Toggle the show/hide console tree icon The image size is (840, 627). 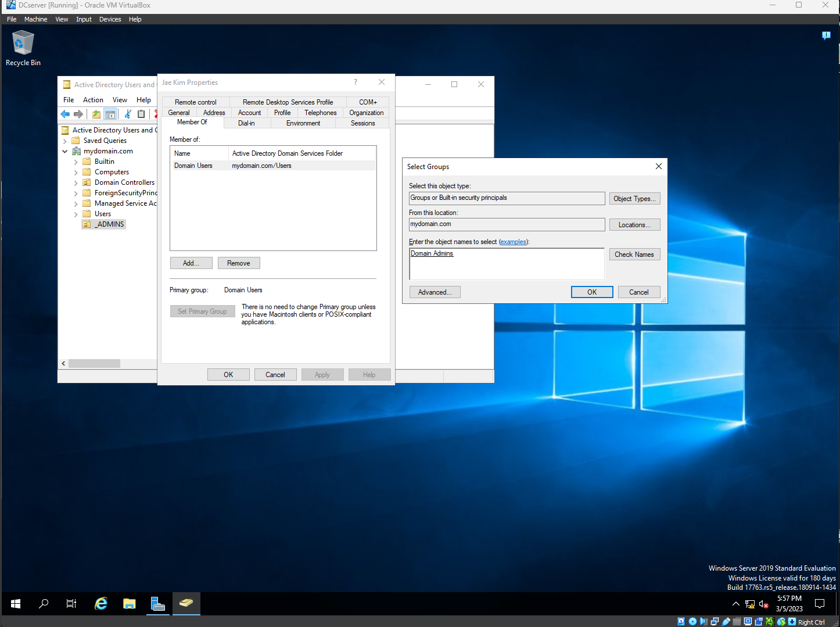(x=110, y=114)
